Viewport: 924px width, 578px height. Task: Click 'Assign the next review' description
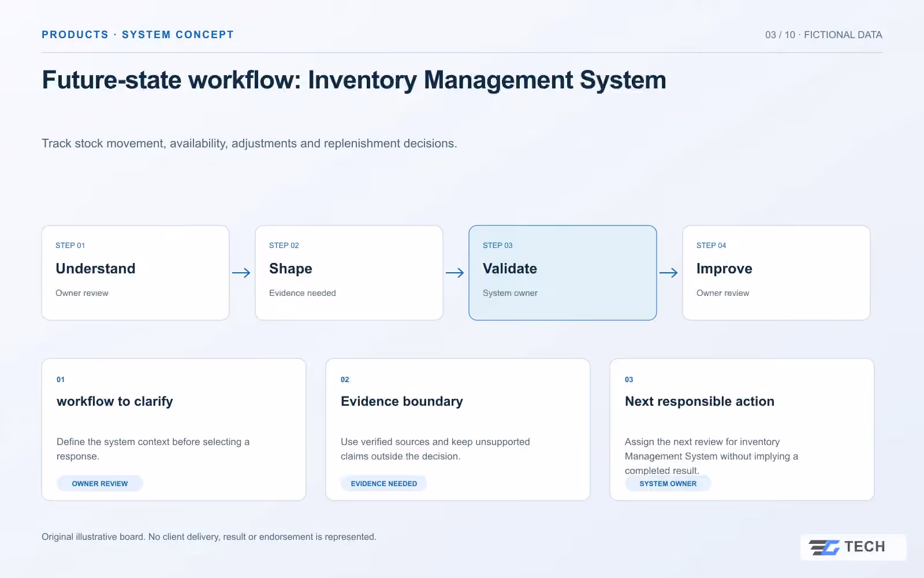[711, 456]
